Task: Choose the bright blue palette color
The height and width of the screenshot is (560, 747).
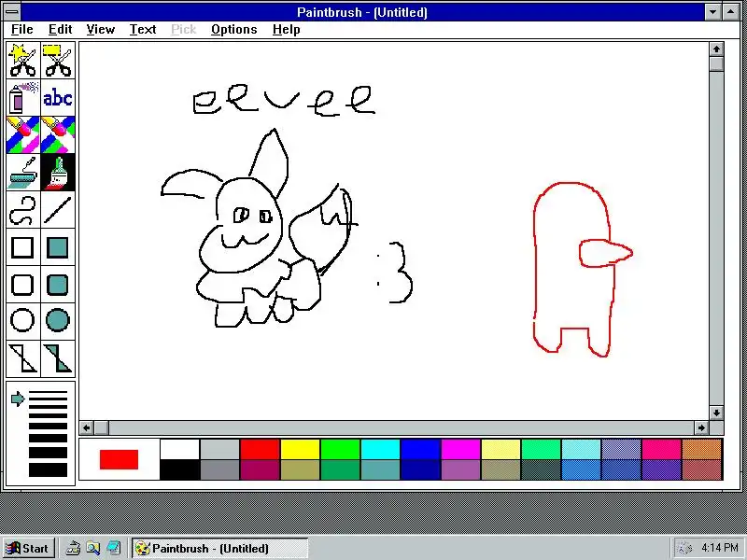Action: tap(420, 450)
